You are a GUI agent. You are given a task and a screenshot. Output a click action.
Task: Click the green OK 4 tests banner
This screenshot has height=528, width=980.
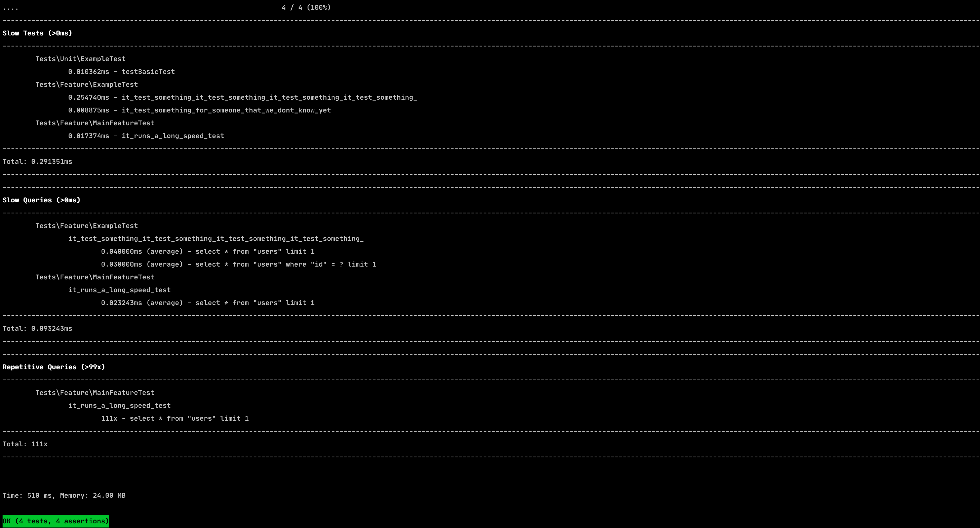point(56,521)
